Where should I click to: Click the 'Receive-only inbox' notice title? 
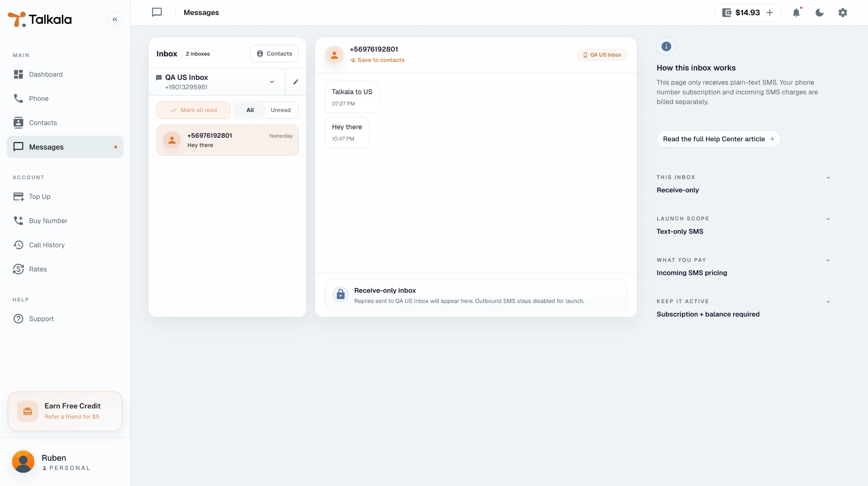click(x=385, y=291)
